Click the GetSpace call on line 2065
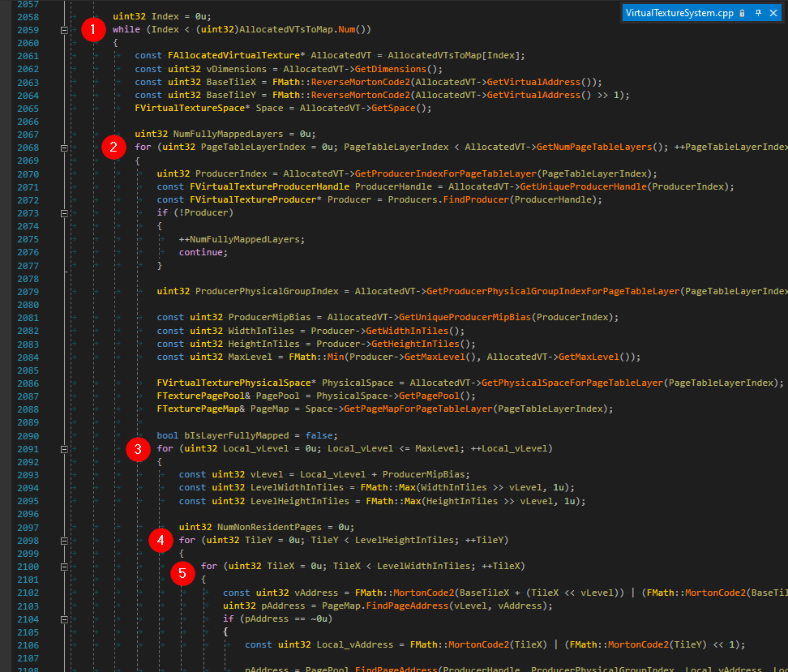 pos(393,108)
